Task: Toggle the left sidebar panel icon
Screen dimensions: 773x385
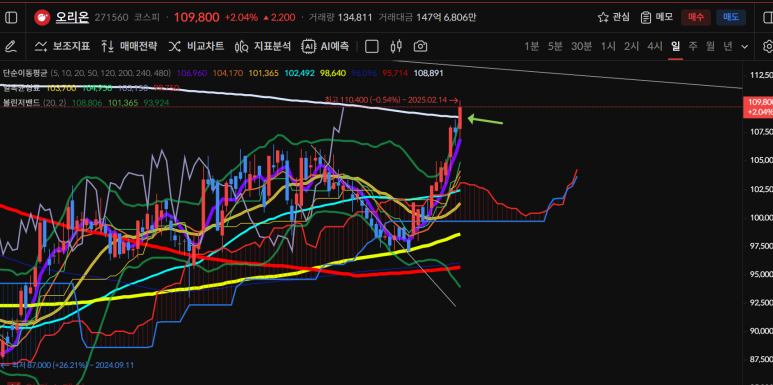Action: click(x=11, y=17)
